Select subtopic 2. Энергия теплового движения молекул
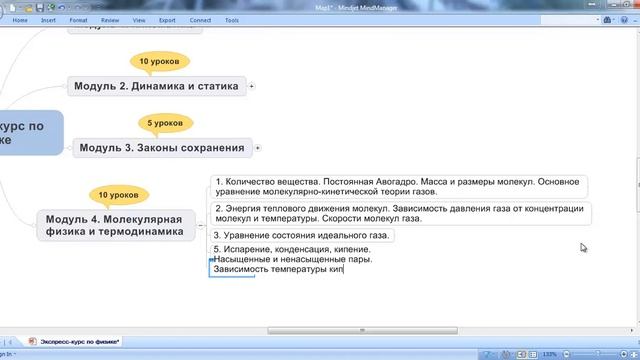Image resolution: width=640 pixels, height=360 pixels. tap(401, 213)
